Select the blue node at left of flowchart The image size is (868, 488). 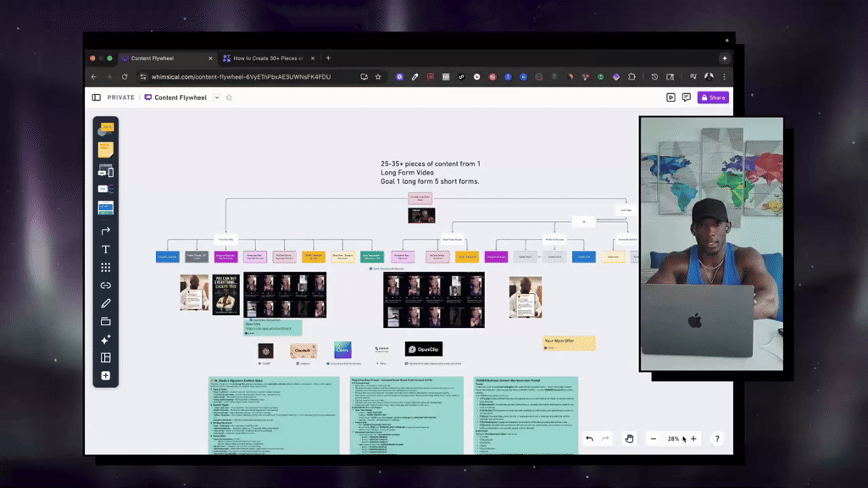click(167, 257)
